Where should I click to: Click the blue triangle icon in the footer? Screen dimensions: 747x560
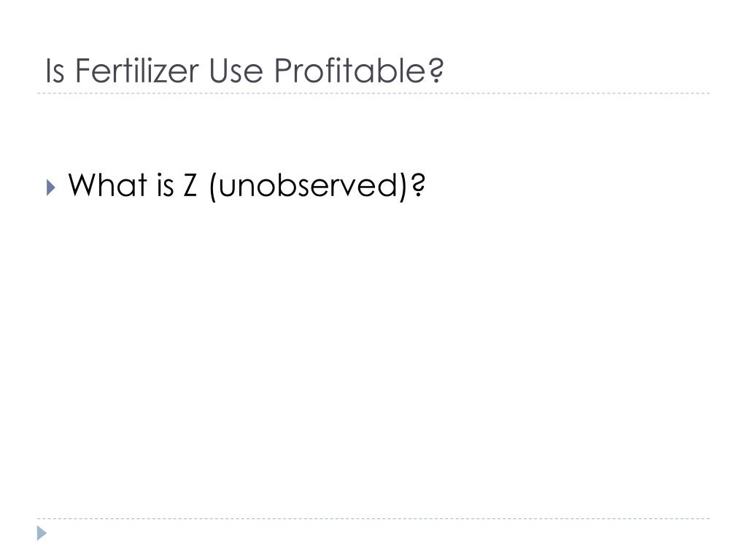pyautogui.click(x=42, y=533)
